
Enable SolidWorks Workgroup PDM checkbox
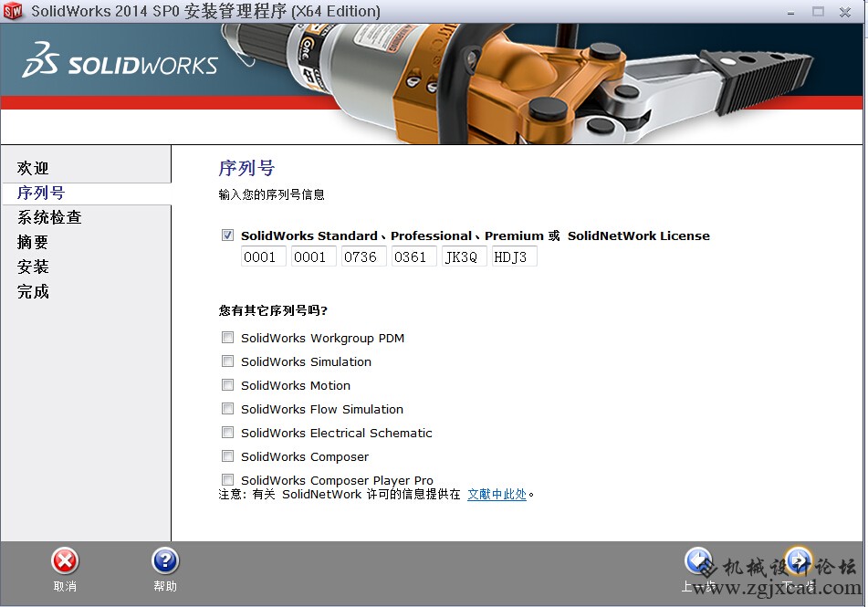[227, 338]
